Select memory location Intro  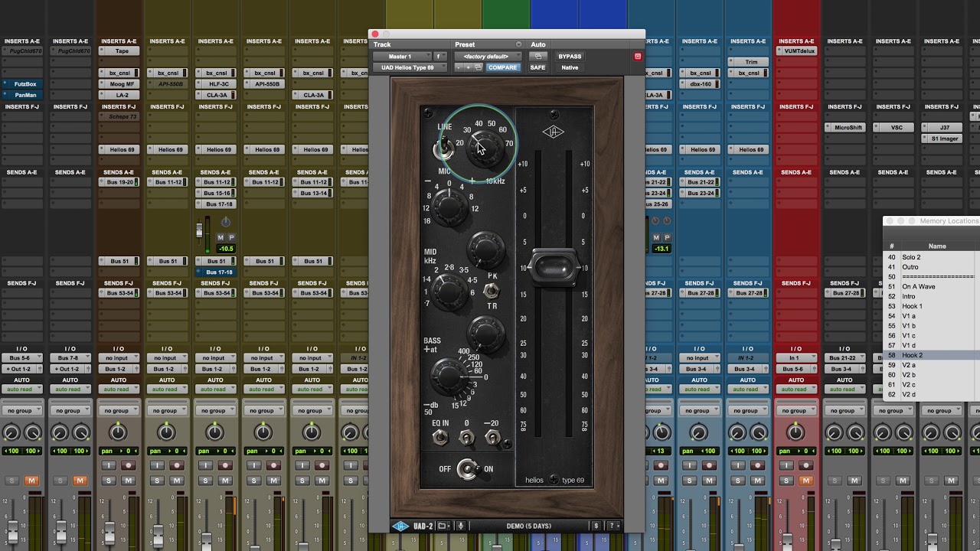click(908, 296)
